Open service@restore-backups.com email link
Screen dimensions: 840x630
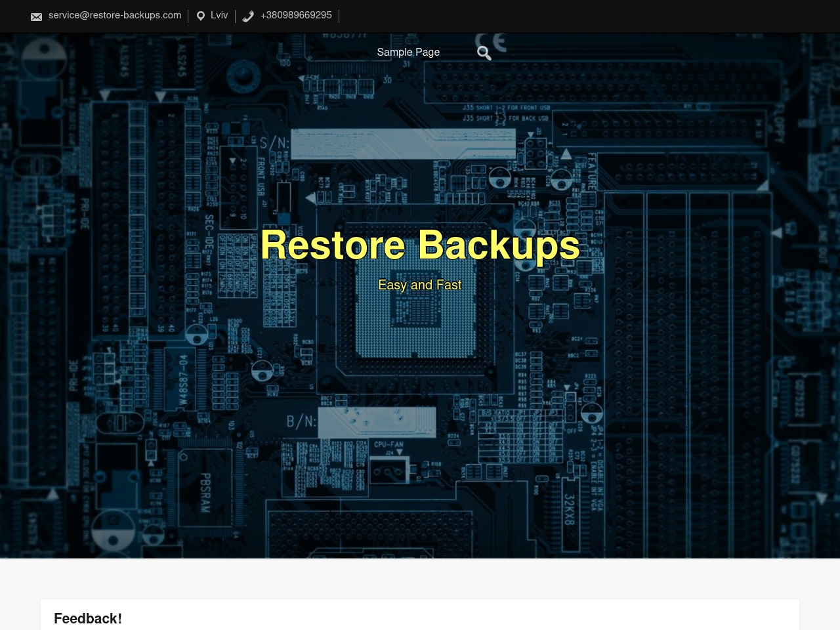tap(115, 15)
